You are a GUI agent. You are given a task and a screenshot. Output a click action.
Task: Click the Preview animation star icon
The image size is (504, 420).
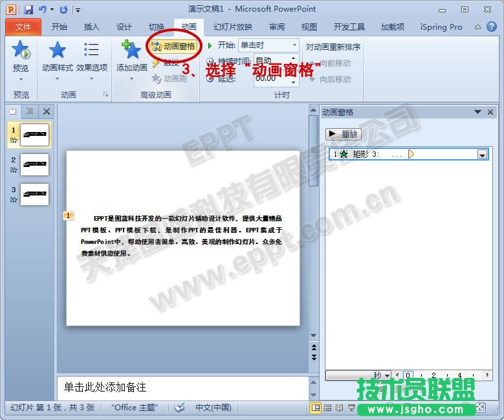pyautogui.click(x=21, y=50)
